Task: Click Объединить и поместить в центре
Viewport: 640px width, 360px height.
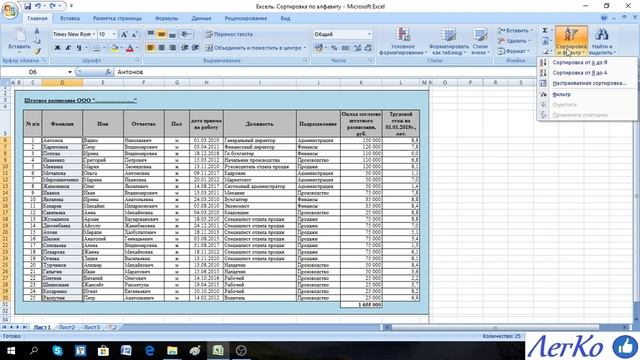Action: pos(256,48)
